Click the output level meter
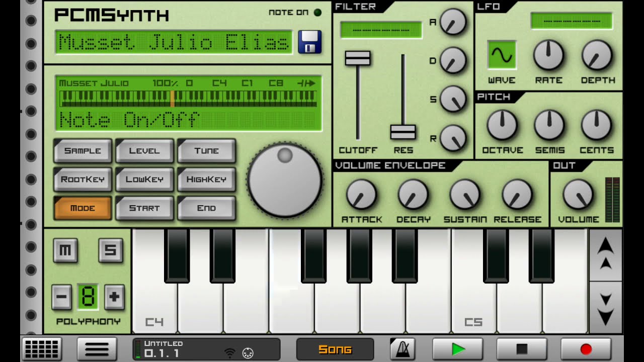Screen dimensions: 644x362 [612, 200]
